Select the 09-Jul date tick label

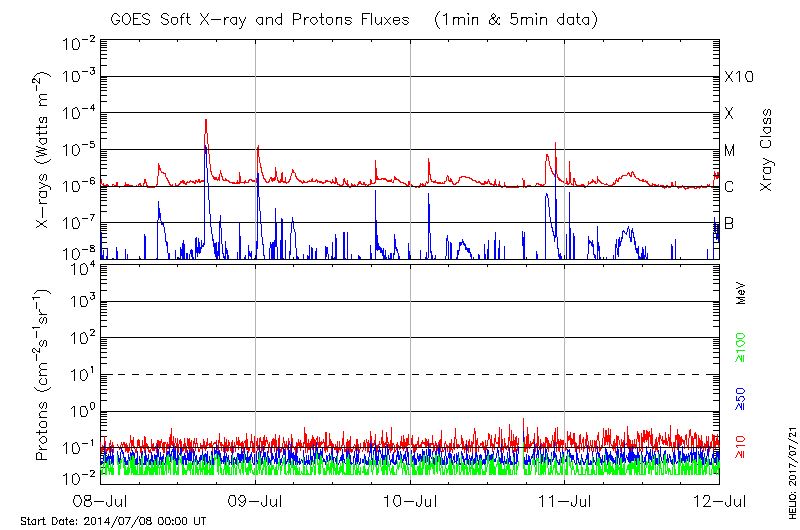(x=256, y=498)
